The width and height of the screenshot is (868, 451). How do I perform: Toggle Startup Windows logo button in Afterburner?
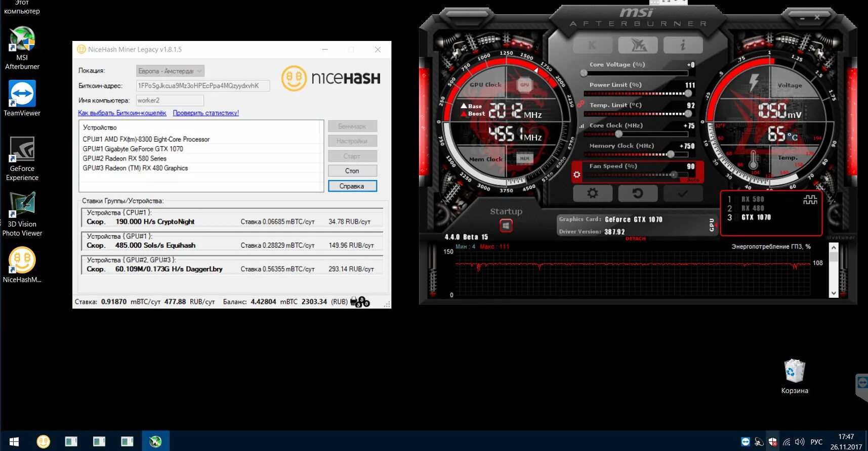pyautogui.click(x=506, y=225)
